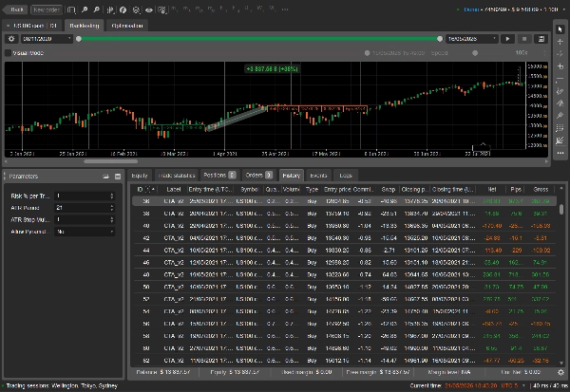
Task: Open UTC time zone dropdown
Action: click(523, 385)
